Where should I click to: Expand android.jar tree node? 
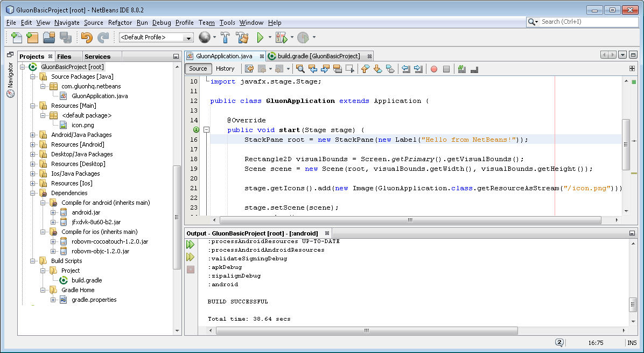pos(53,212)
